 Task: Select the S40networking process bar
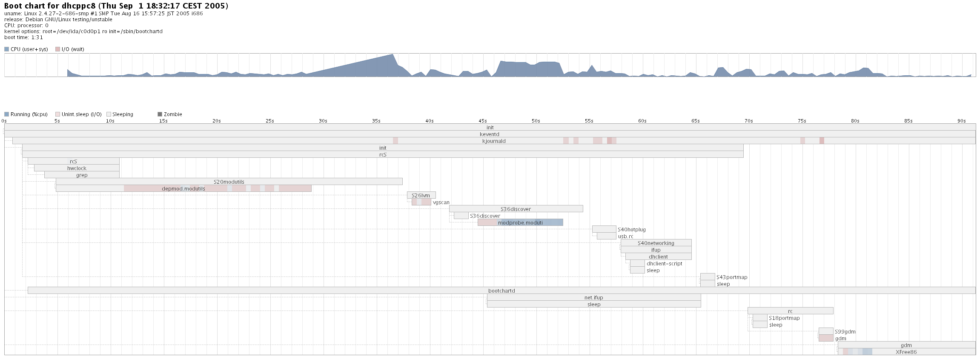(x=656, y=243)
